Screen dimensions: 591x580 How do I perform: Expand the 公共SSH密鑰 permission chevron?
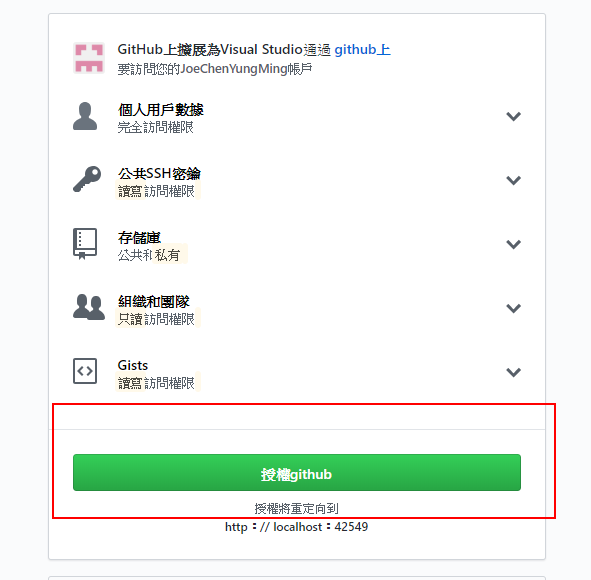tap(513, 181)
